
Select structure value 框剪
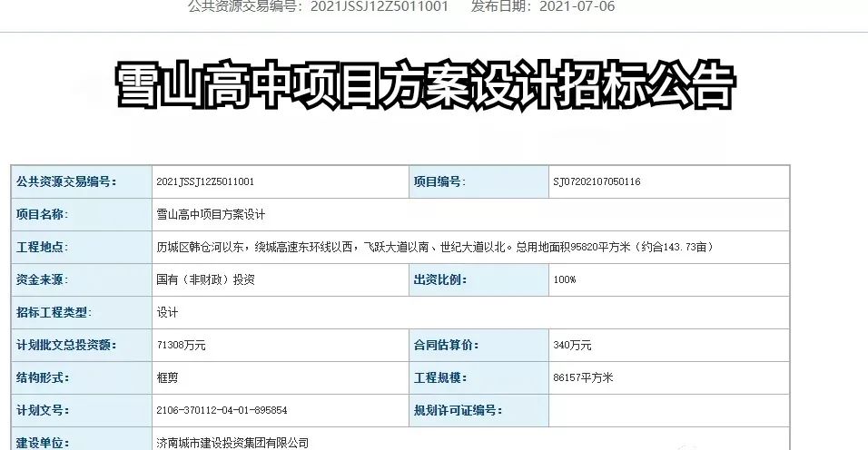[x=167, y=377]
